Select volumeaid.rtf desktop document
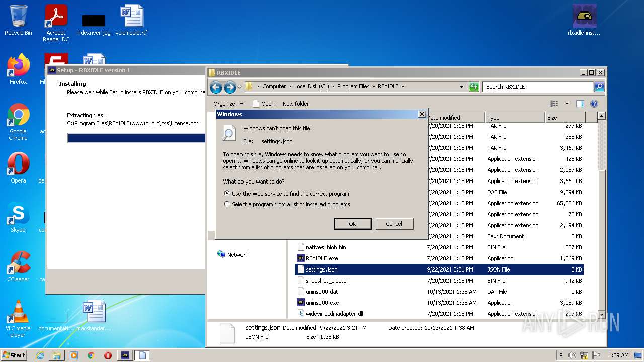 [x=131, y=20]
